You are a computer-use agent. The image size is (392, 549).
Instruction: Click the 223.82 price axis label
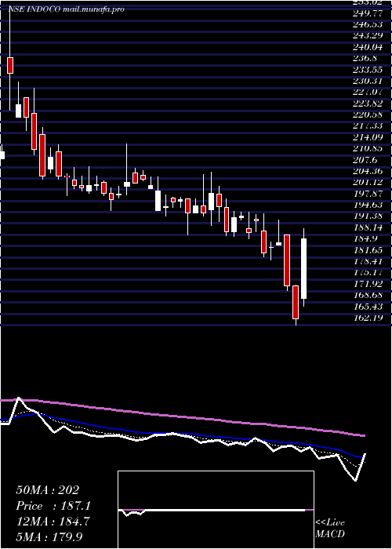[x=369, y=104]
